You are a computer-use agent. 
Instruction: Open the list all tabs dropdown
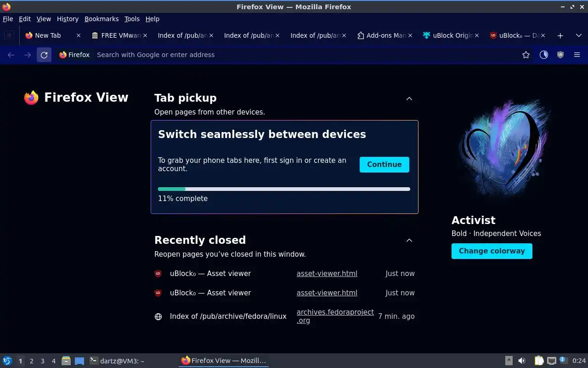click(578, 35)
